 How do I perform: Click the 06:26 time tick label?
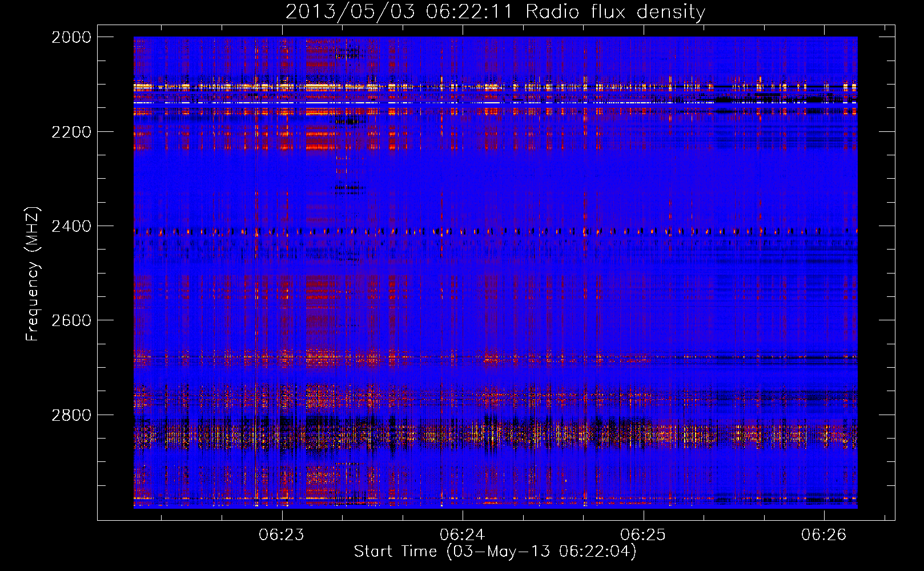point(823,534)
